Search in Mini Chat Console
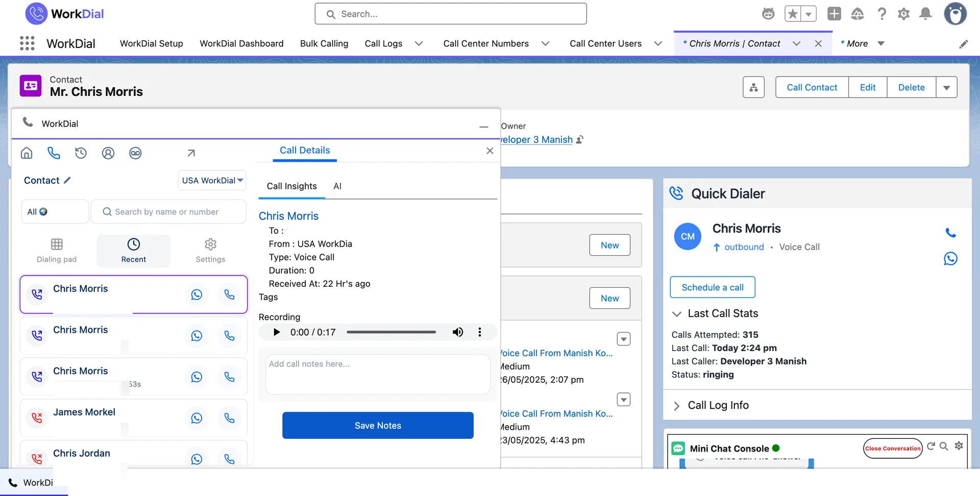The image size is (980, 496). point(944,446)
